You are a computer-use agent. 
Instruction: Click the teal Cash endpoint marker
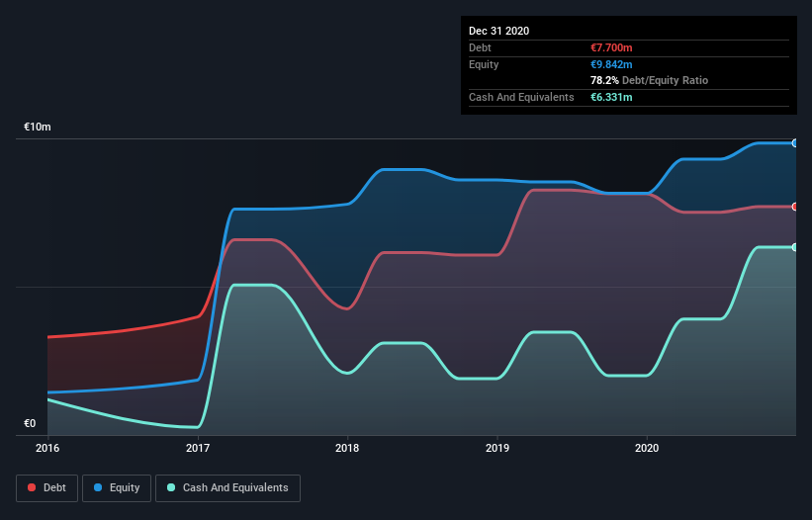795,247
